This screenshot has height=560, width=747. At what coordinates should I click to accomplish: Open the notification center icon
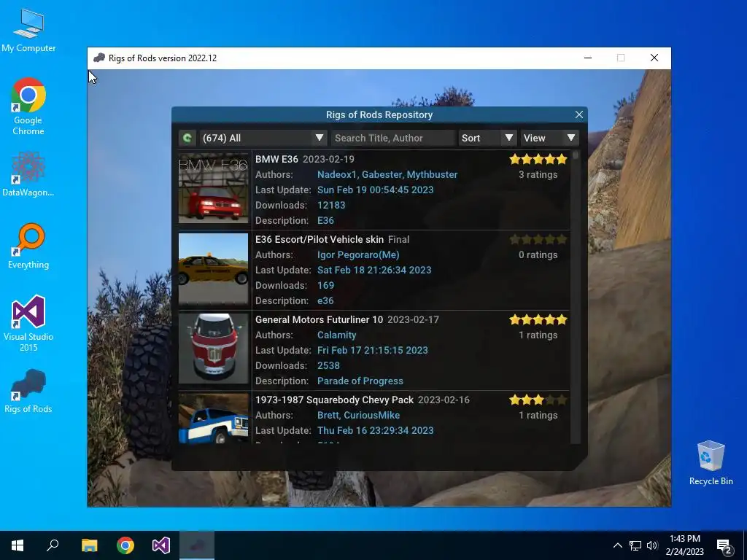tap(724, 546)
